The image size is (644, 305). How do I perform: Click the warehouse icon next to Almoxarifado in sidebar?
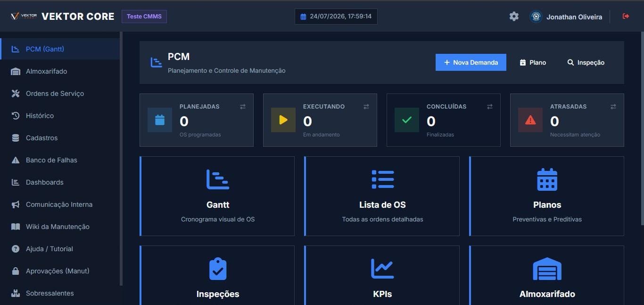(x=16, y=71)
